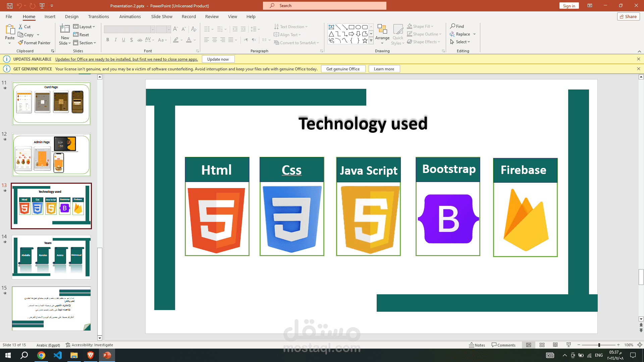Click the Arrange tool icon

382,29
